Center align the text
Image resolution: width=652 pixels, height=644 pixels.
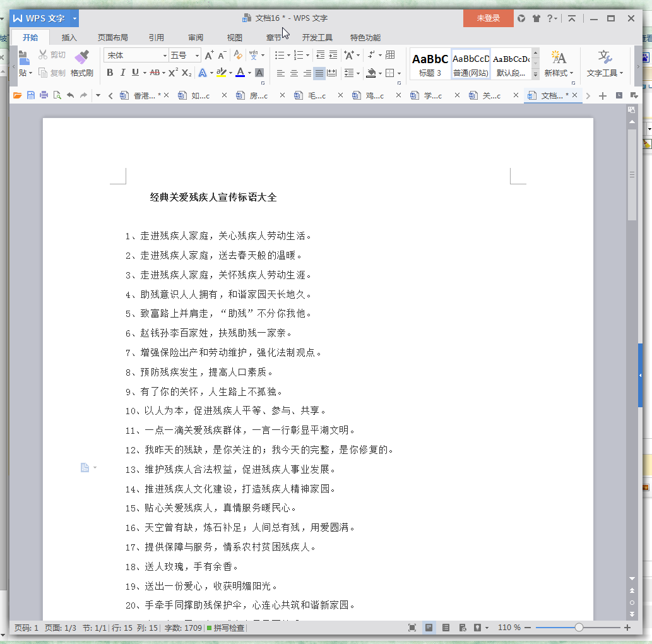(294, 73)
